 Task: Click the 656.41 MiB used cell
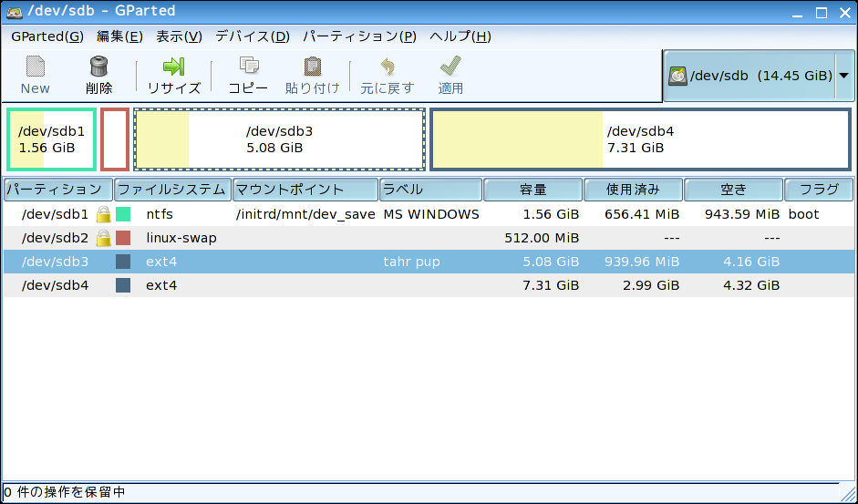pyautogui.click(x=642, y=214)
